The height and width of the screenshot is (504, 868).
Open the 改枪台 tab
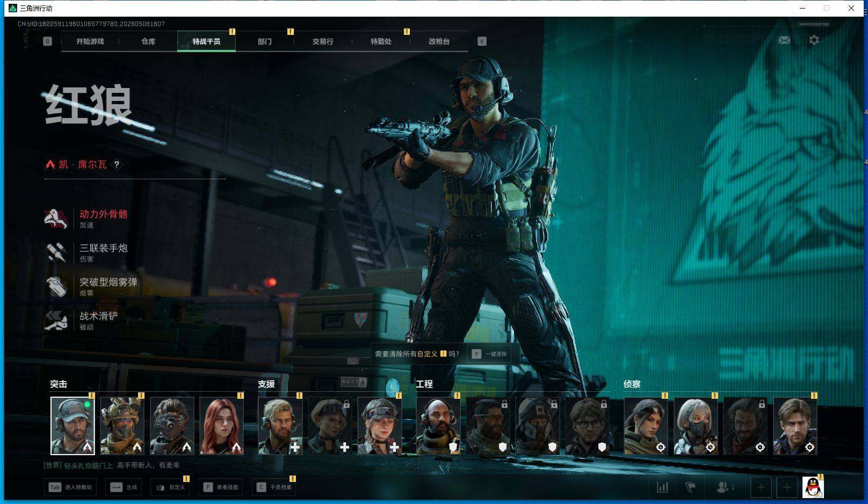(439, 41)
